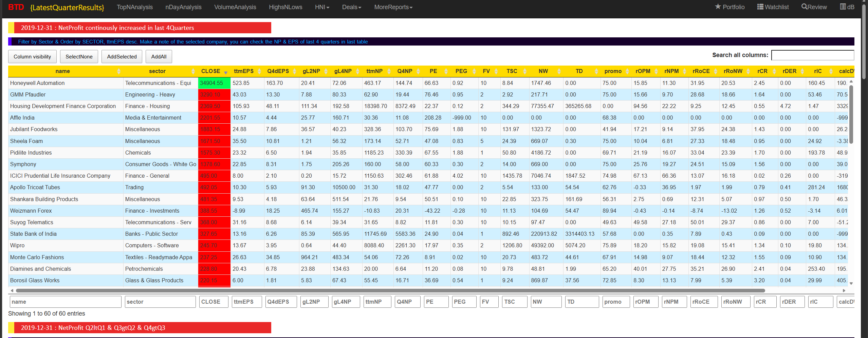This screenshot has height=338, width=868.
Task: Expand the MoreReports dropdown menu
Action: click(393, 7)
